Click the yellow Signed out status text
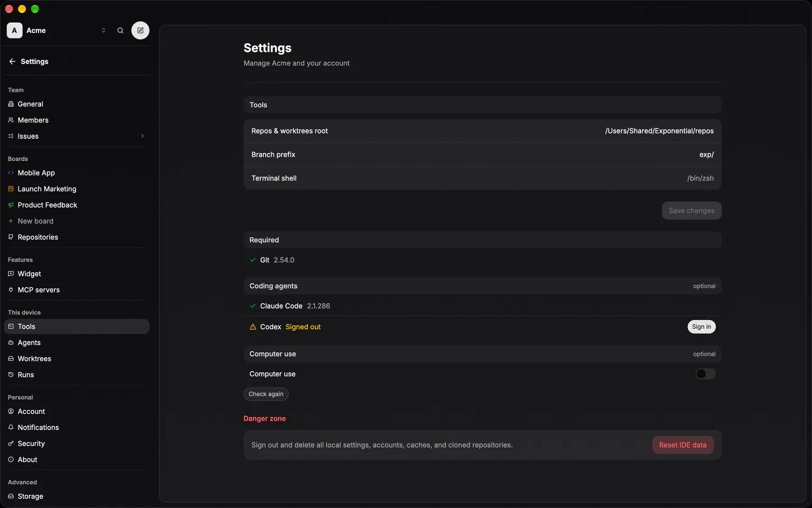This screenshot has width=812, height=508. pyautogui.click(x=303, y=327)
